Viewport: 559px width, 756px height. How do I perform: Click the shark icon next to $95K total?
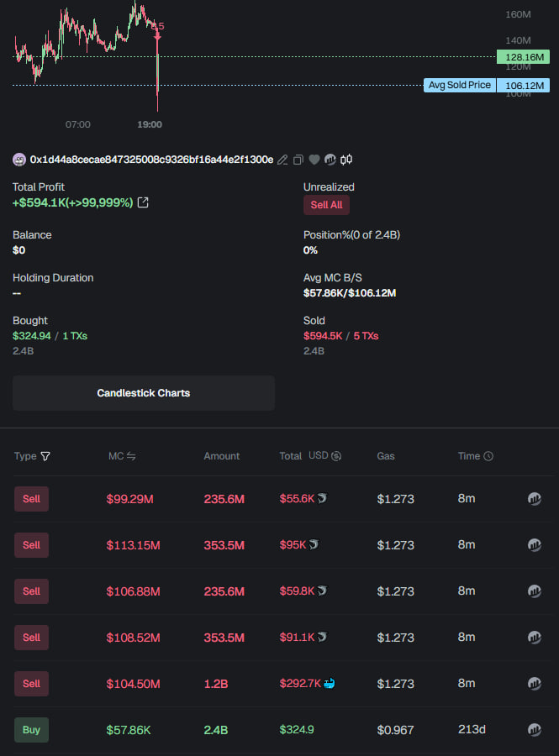(x=314, y=544)
